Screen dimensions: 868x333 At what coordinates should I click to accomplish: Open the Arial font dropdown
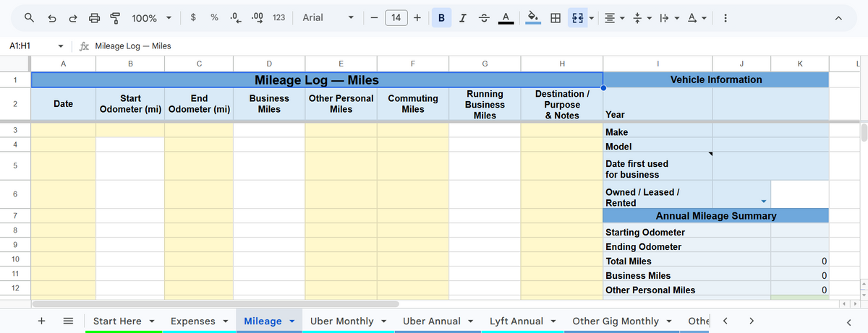pos(328,17)
